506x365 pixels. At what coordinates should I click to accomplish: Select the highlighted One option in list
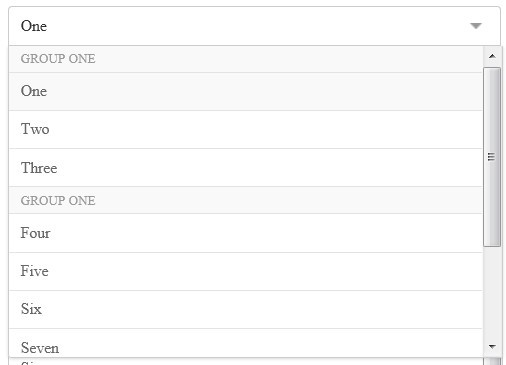pos(246,91)
